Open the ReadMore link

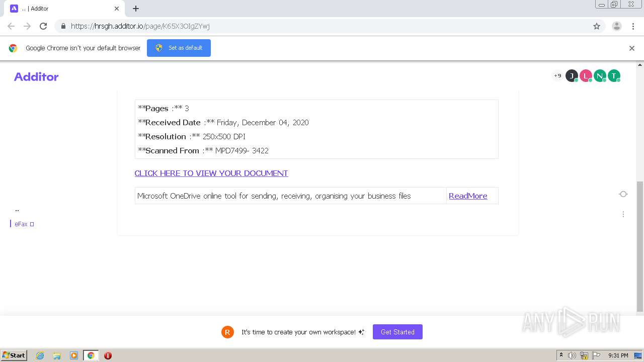468,196
